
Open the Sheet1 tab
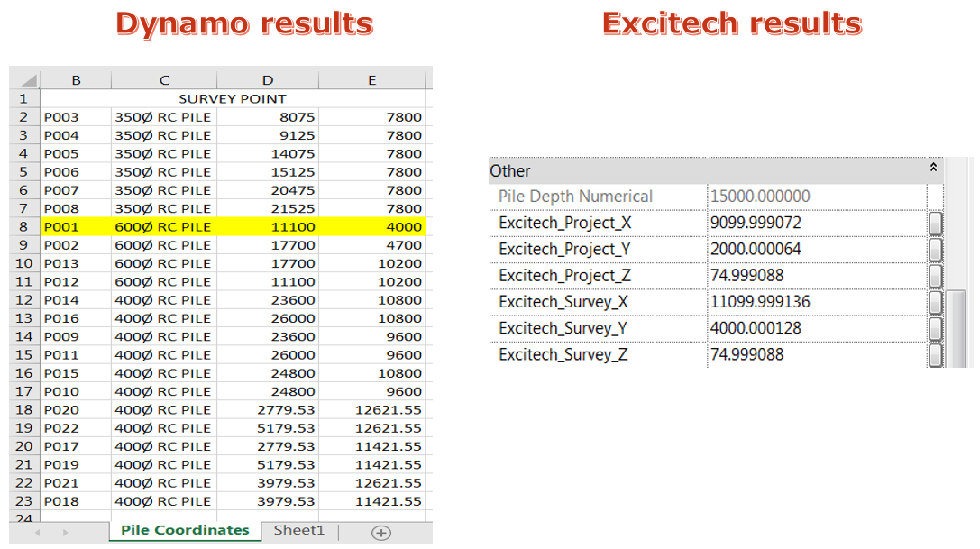click(299, 530)
